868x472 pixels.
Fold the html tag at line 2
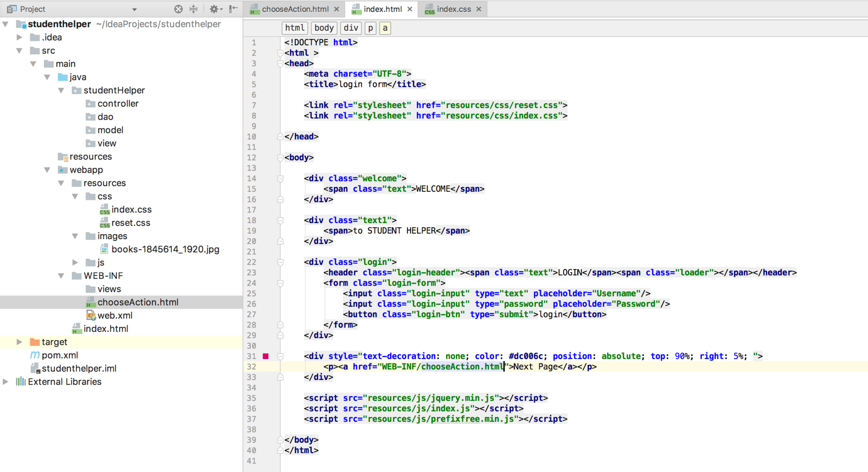click(280, 53)
